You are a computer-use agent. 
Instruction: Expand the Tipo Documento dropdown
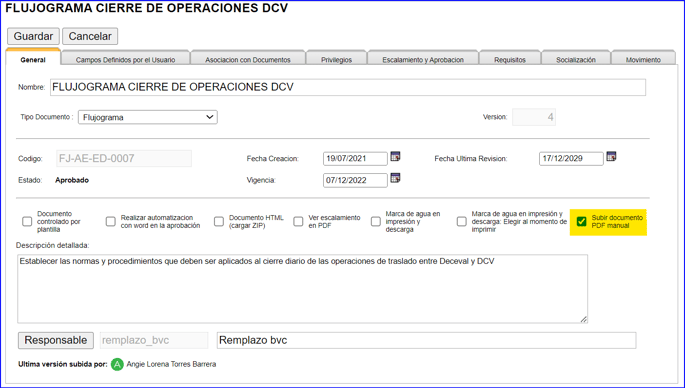[x=148, y=117]
